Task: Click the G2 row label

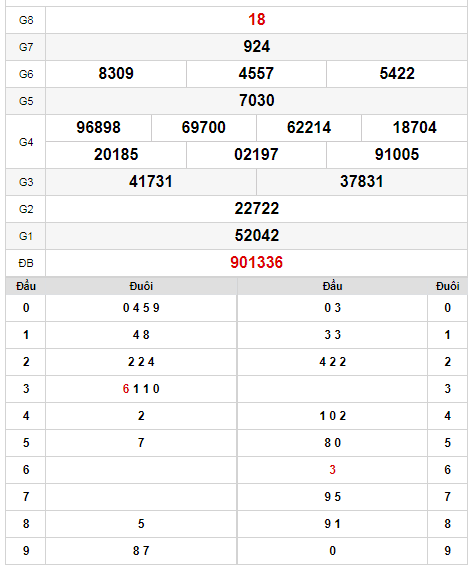Action: pyautogui.click(x=26, y=209)
